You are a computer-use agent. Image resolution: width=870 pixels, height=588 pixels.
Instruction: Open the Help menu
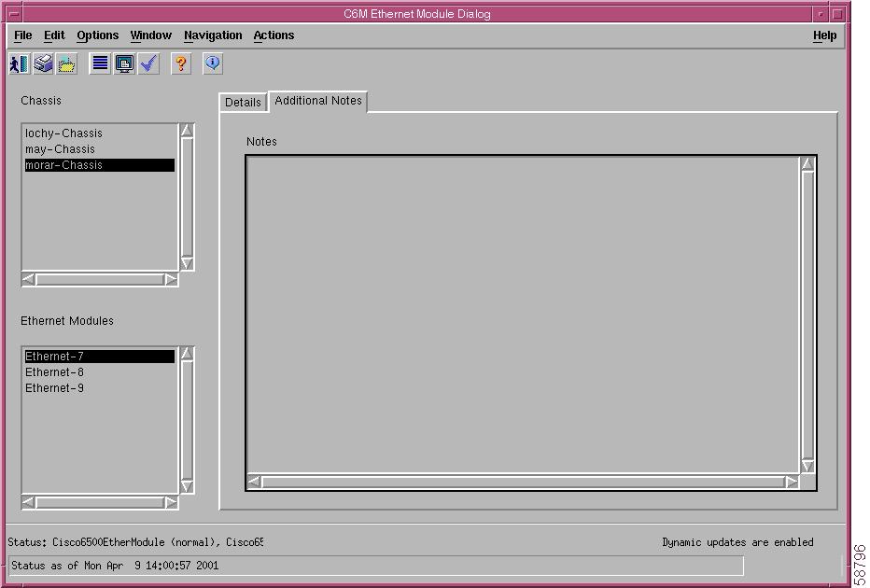click(x=824, y=35)
